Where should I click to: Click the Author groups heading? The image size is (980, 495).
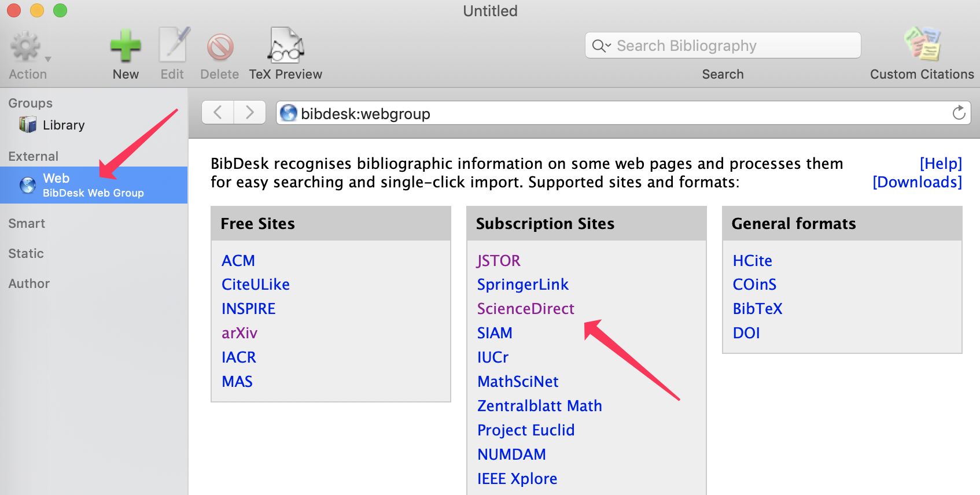click(29, 283)
